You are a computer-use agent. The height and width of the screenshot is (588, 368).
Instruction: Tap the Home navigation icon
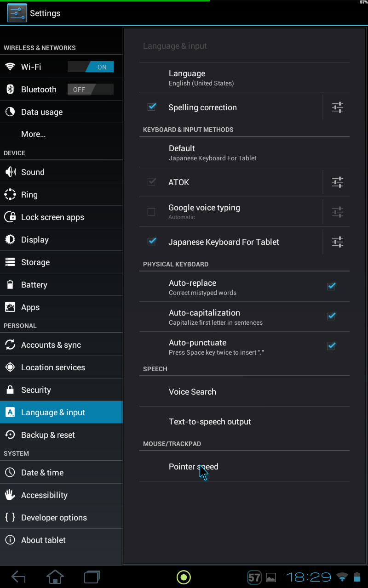click(55, 577)
